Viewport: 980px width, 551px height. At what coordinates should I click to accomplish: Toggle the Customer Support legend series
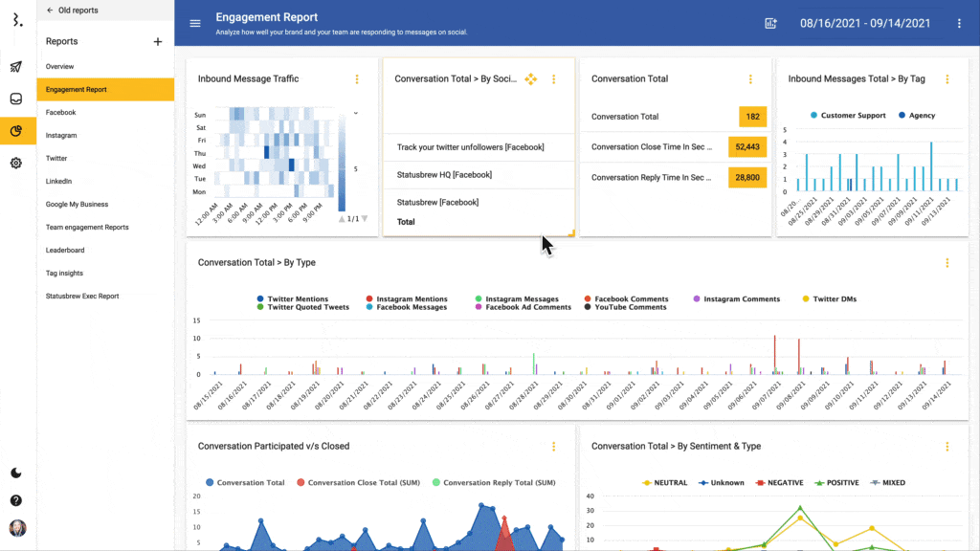(x=848, y=116)
